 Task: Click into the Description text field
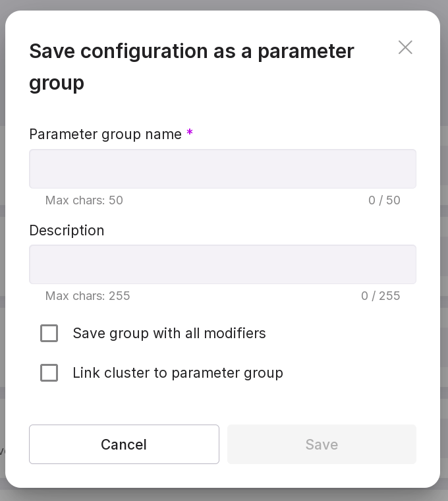click(x=222, y=264)
